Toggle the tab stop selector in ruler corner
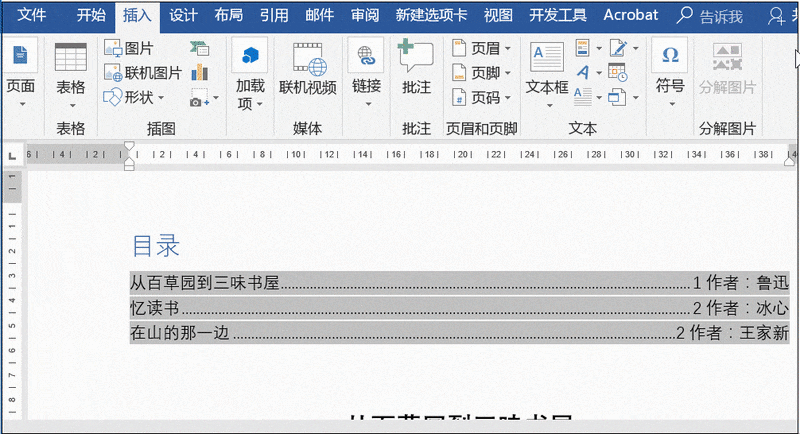Screen dimensions: 800x434 coord(12,155)
